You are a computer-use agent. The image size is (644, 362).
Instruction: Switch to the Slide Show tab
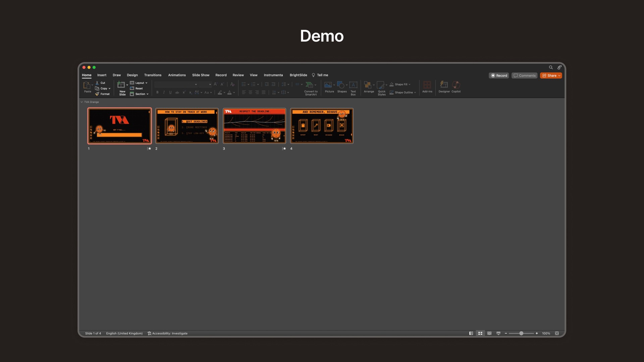pyautogui.click(x=201, y=75)
